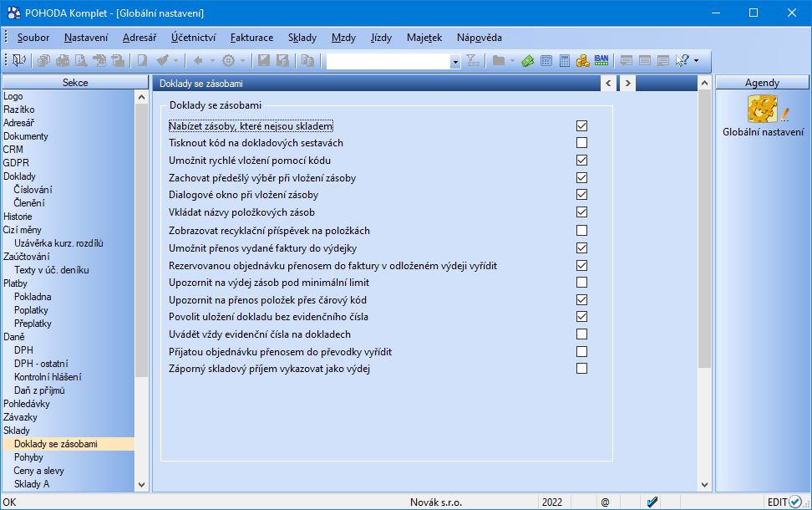Open the calculator icon beside the banknote
812x510 pixels.
pos(546,61)
